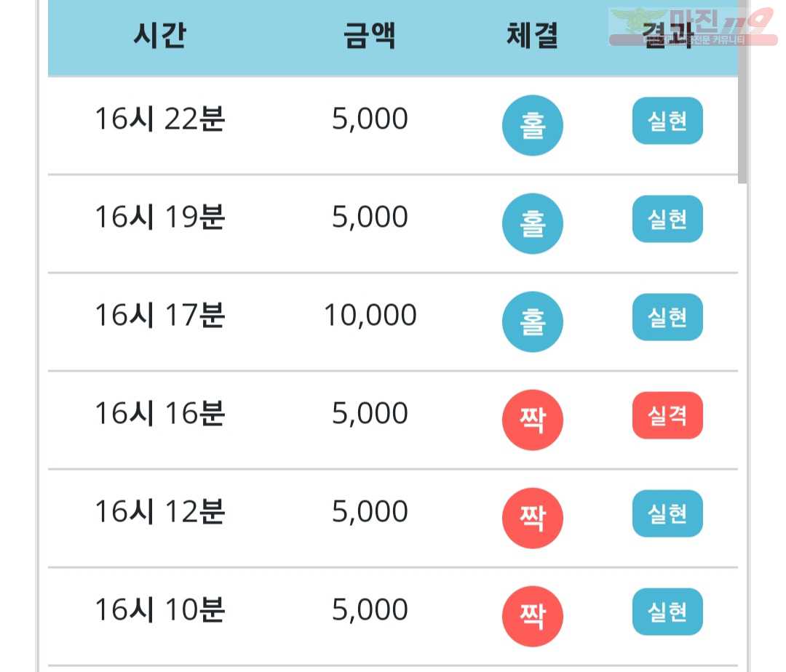Click the 금액 column header
The width and height of the screenshot is (786, 672).
370,35
